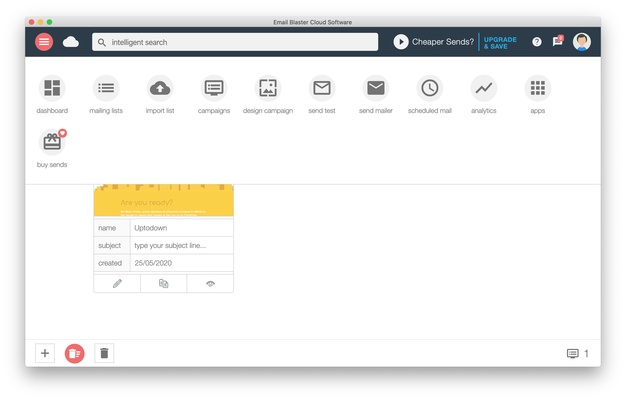Click the campaign count icon at bottom right
The image size is (626, 400).
pyautogui.click(x=573, y=353)
